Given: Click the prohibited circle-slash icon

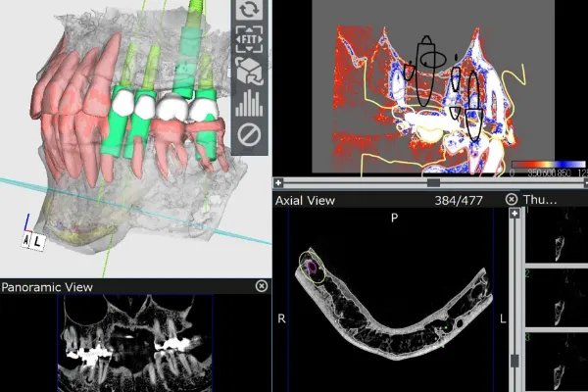Looking at the screenshot, I should (249, 131).
